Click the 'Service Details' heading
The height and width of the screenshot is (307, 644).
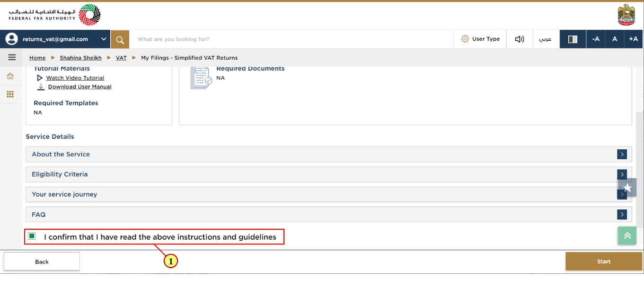(x=50, y=136)
